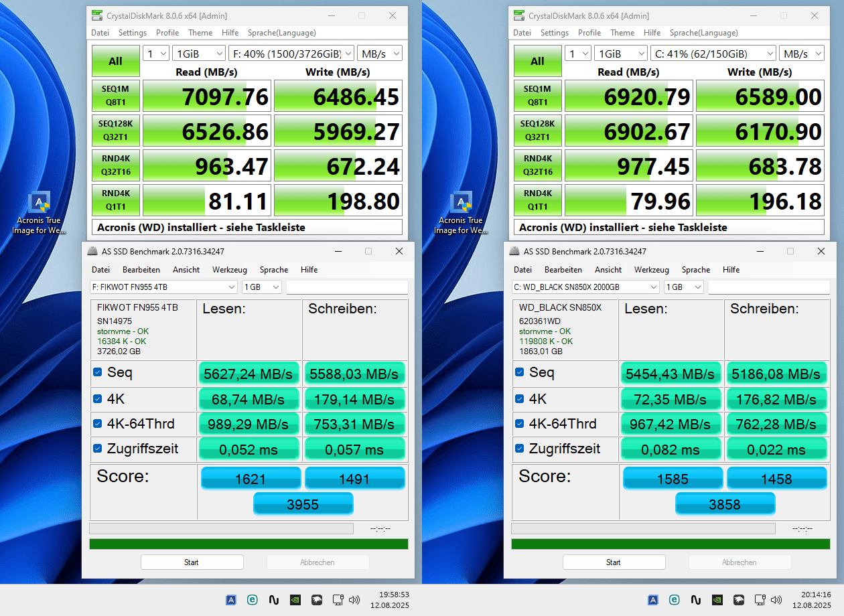Toggle Zugriffszeit checkbox in FIKWOT AS SSD window
The height and width of the screenshot is (616, 844).
pyautogui.click(x=98, y=449)
